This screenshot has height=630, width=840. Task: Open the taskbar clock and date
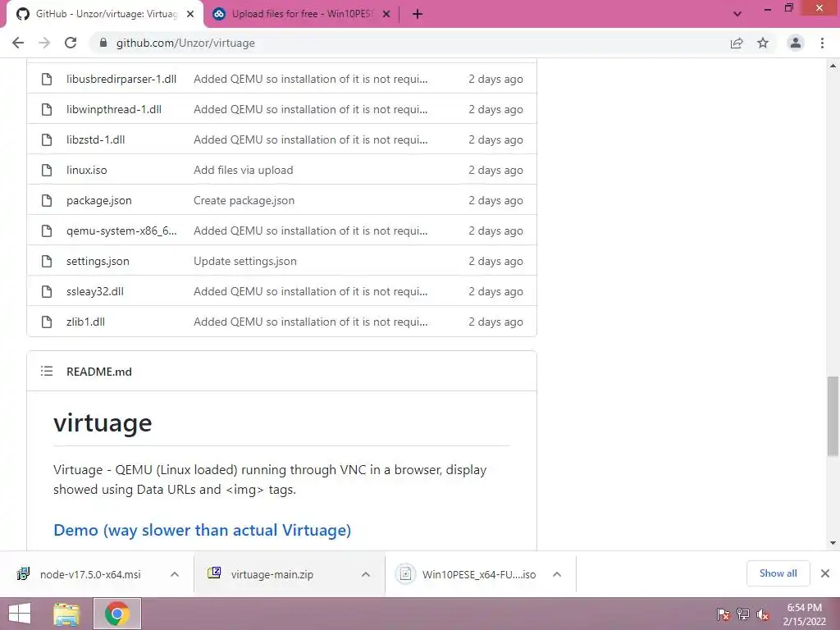[x=804, y=614]
